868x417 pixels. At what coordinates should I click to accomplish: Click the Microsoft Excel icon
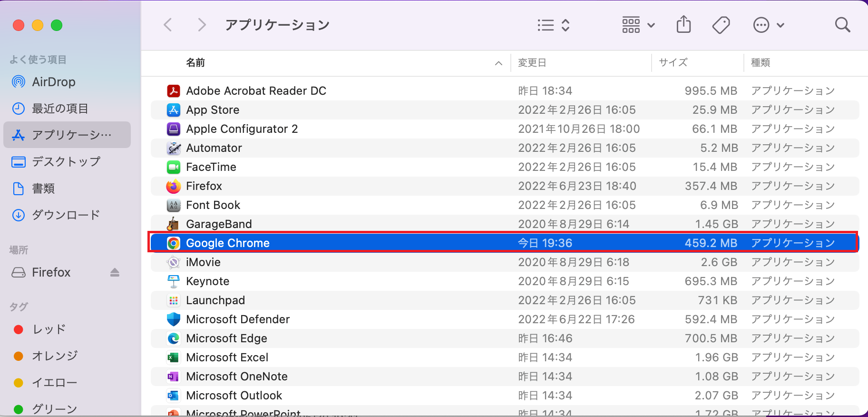(x=174, y=357)
